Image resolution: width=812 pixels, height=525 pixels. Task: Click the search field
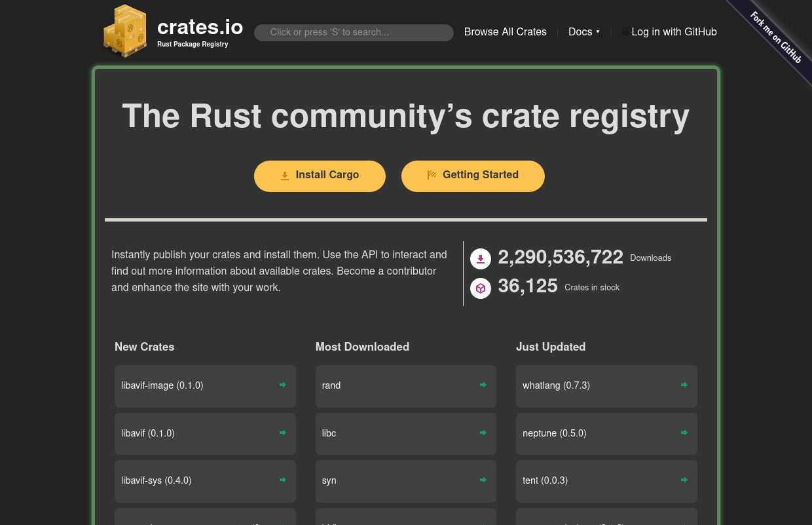pos(354,32)
